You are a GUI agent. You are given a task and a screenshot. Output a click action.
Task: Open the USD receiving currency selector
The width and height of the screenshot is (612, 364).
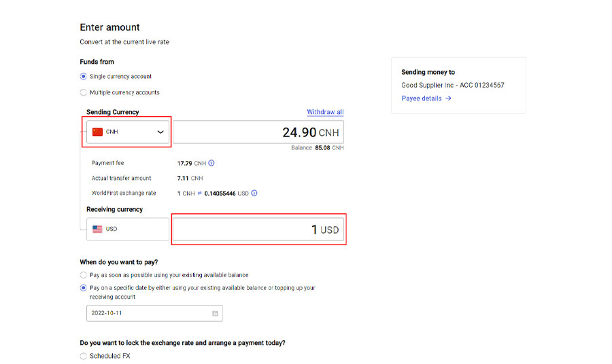128,229
